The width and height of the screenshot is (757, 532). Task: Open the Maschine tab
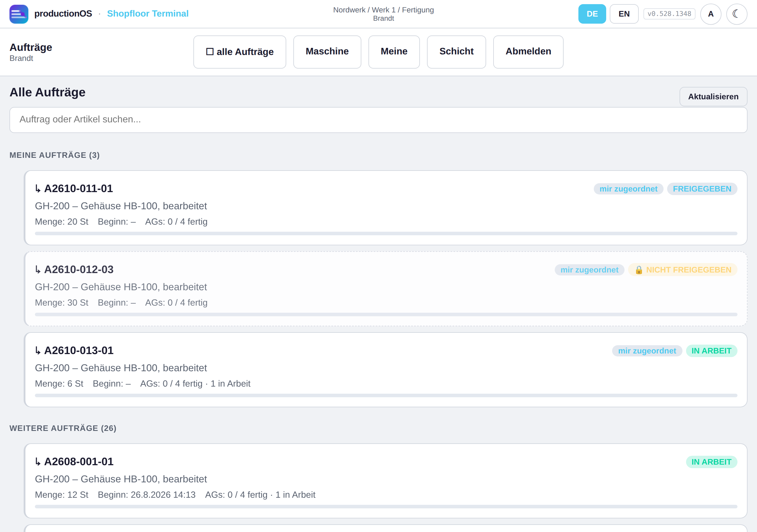pos(327,52)
